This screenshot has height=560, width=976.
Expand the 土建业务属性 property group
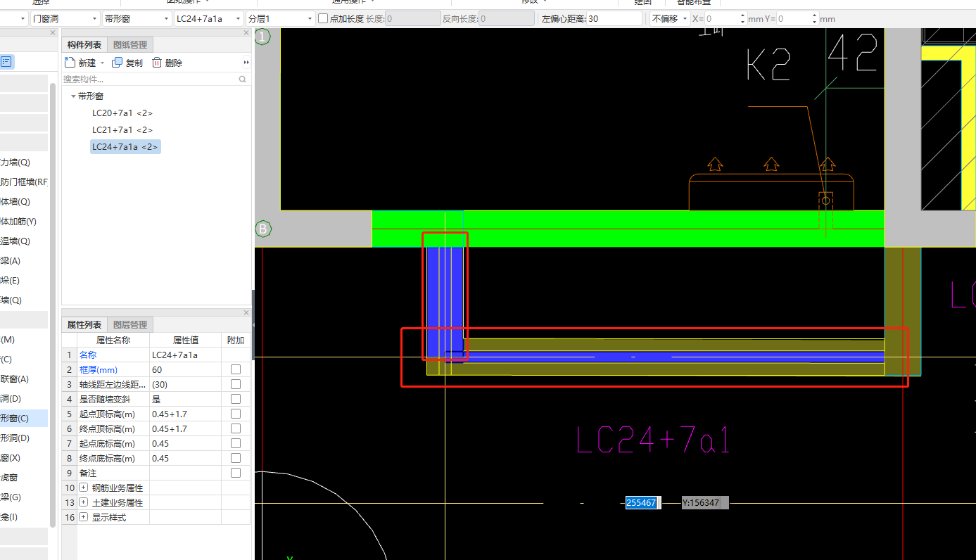[83, 502]
